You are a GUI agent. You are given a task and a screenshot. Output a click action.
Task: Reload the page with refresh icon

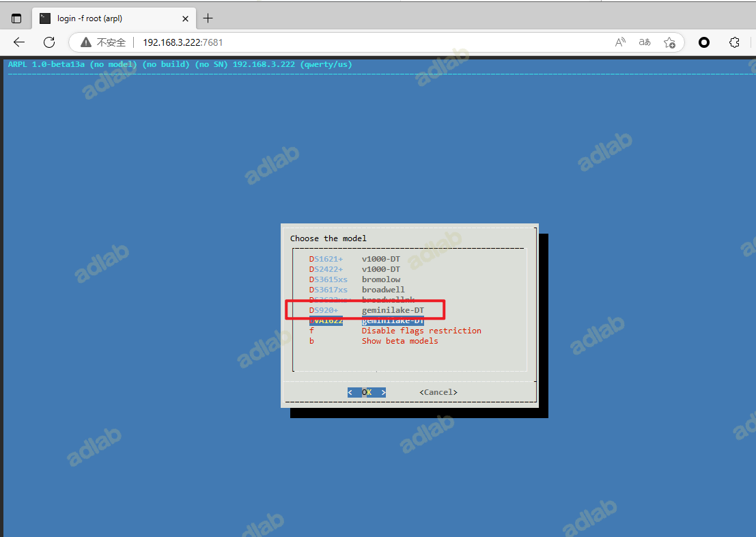tap(49, 42)
